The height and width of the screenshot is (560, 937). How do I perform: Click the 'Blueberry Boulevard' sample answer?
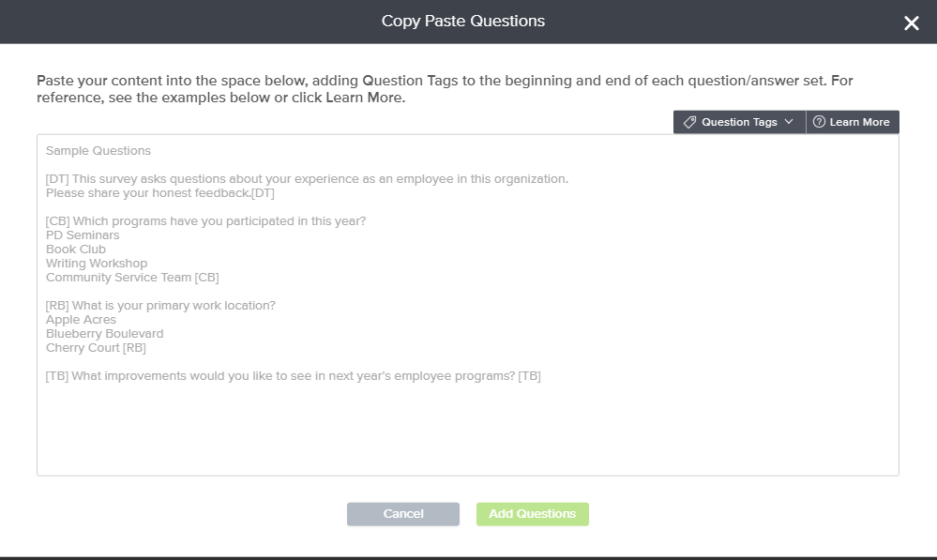pyautogui.click(x=105, y=334)
